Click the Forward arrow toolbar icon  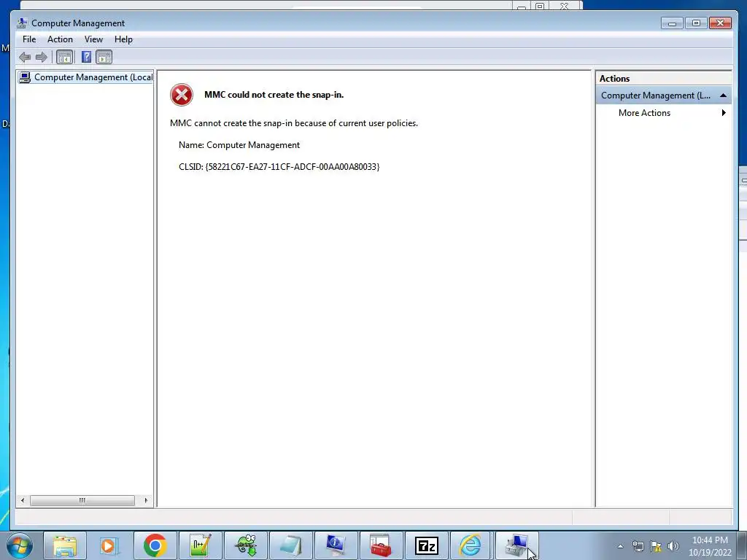(42, 58)
